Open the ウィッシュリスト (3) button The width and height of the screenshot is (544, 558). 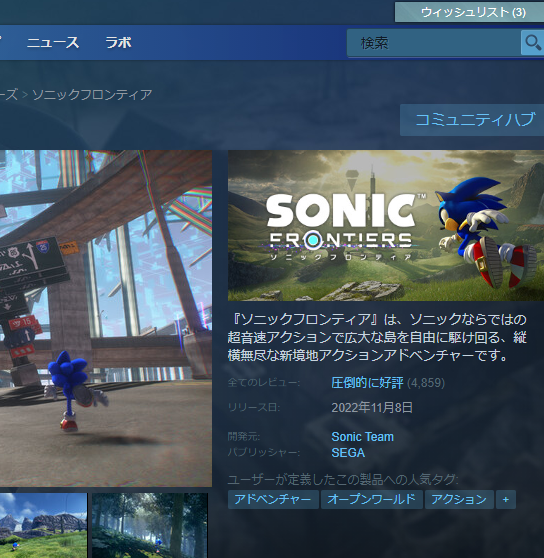(469, 12)
